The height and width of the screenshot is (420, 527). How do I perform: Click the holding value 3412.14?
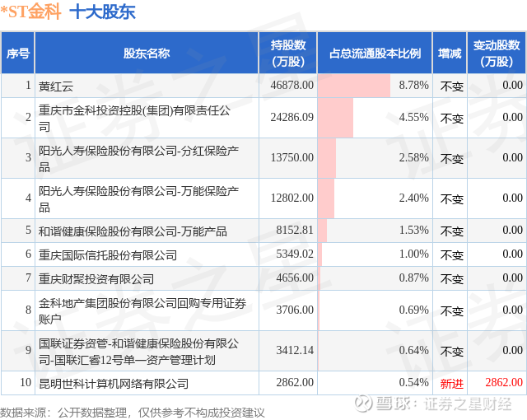[295, 350]
